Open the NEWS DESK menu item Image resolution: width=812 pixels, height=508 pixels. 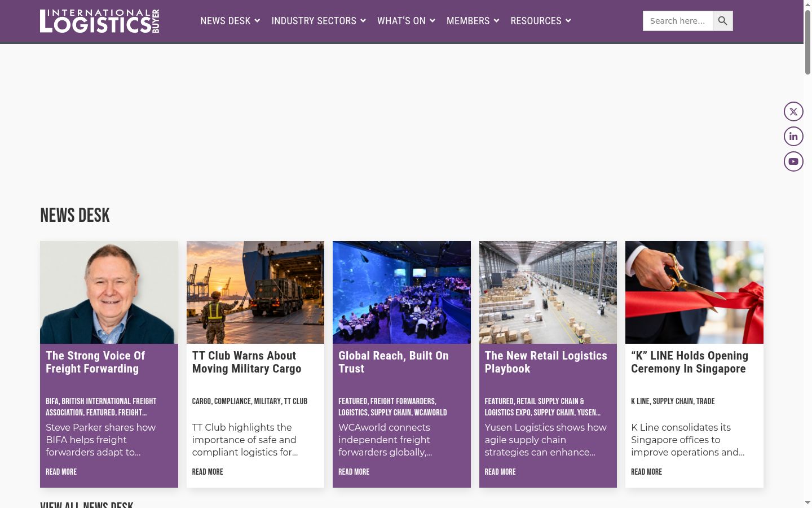point(226,21)
